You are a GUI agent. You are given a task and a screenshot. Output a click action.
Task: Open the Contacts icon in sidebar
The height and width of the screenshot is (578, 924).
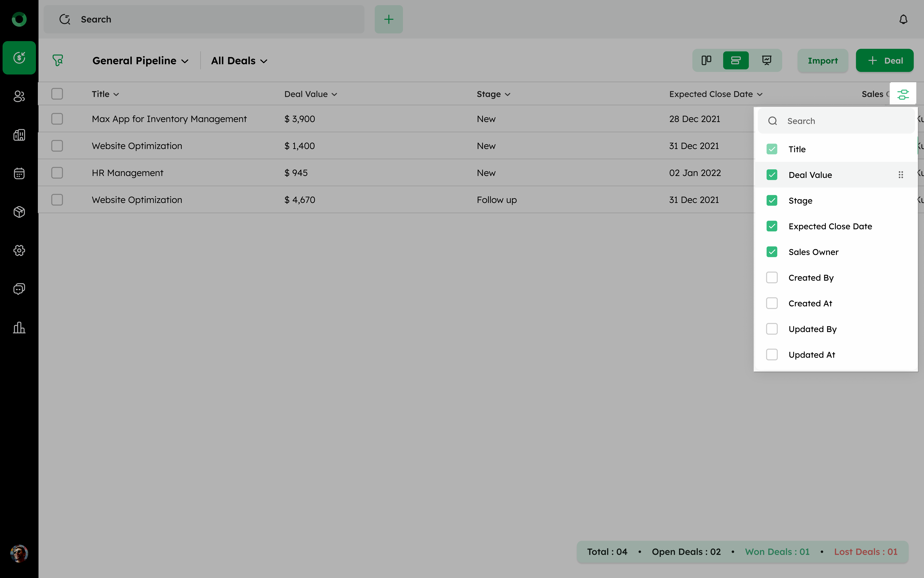pyautogui.click(x=19, y=96)
